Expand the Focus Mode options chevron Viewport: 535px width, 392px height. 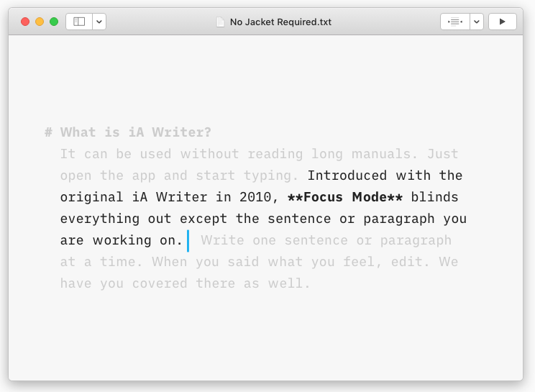point(477,22)
